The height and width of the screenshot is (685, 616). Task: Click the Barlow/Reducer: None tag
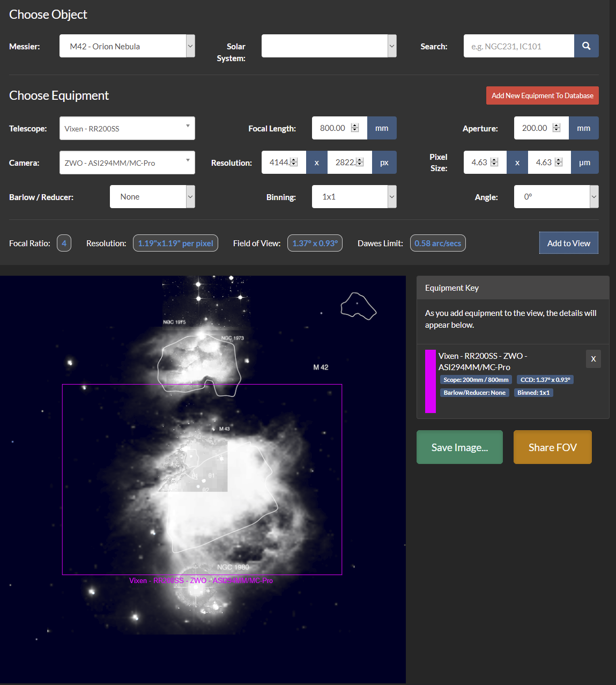[474, 393]
